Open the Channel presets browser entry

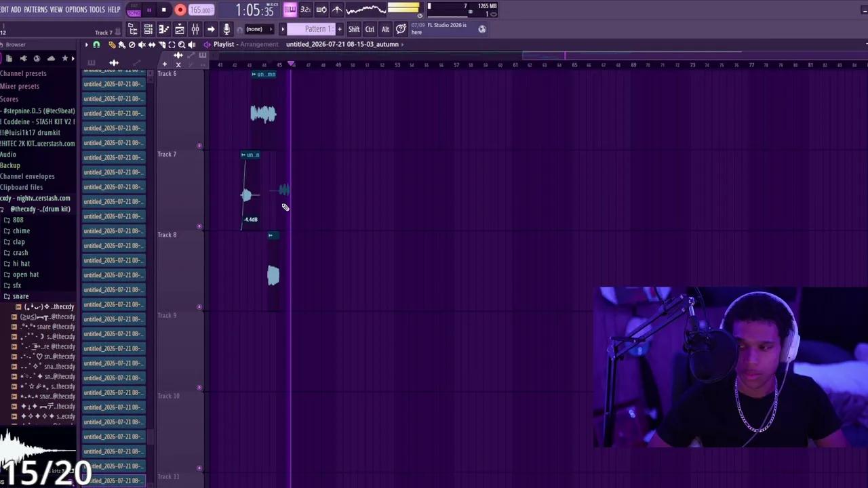(23, 73)
